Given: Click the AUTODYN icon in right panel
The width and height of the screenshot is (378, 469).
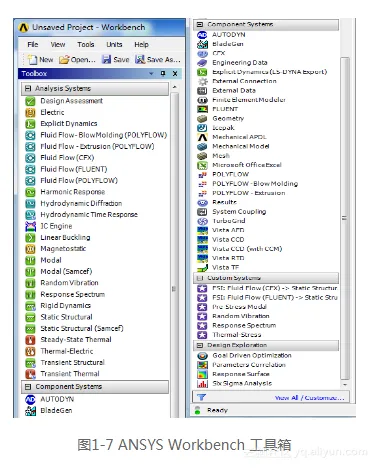Looking at the screenshot, I should (x=202, y=35).
